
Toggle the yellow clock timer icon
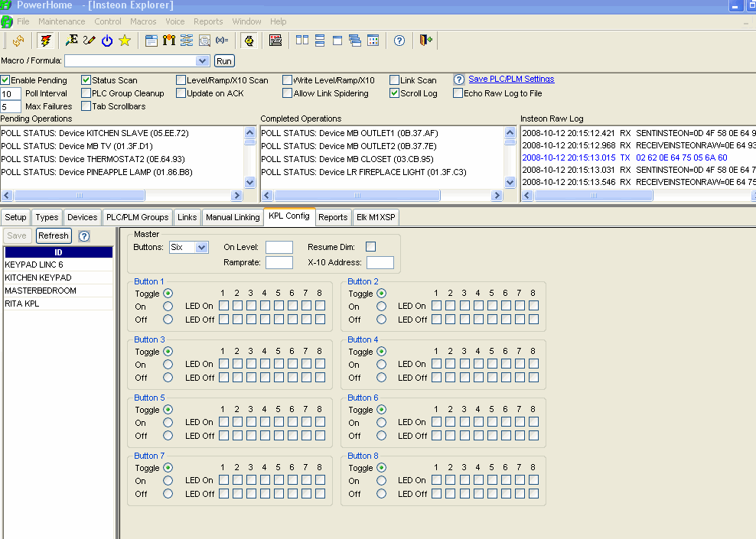(x=249, y=41)
